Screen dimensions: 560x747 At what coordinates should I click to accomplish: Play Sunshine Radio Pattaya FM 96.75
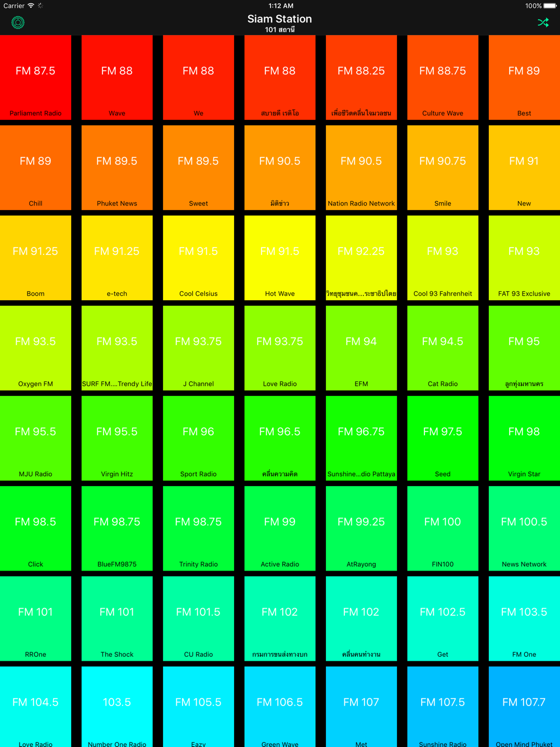361,438
